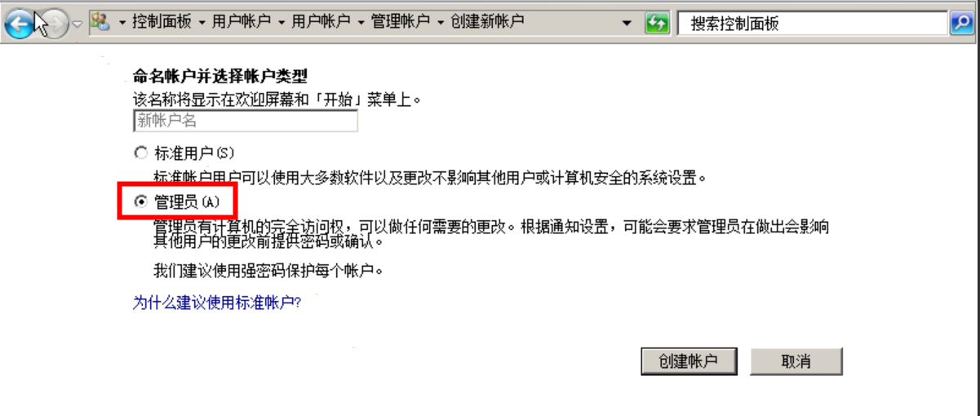Image resolution: width=980 pixels, height=416 pixels.
Task: Go to 控制面板 breadcrumb item
Action: click(x=161, y=22)
